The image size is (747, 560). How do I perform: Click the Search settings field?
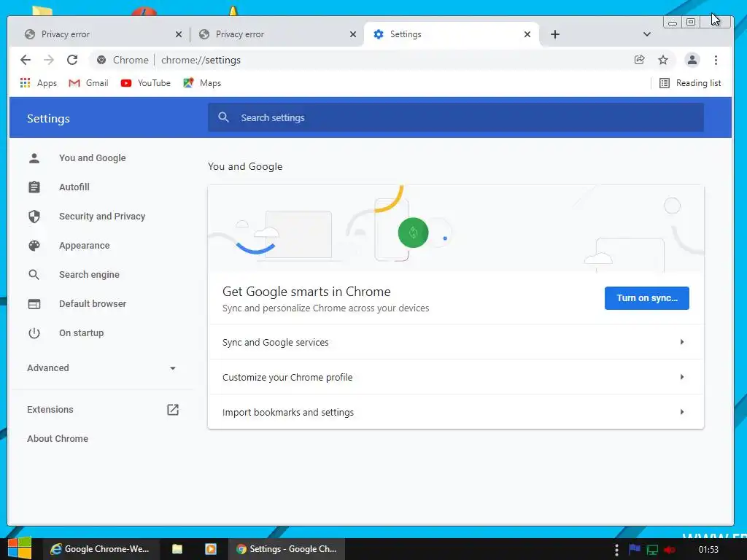pyautogui.click(x=456, y=117)
